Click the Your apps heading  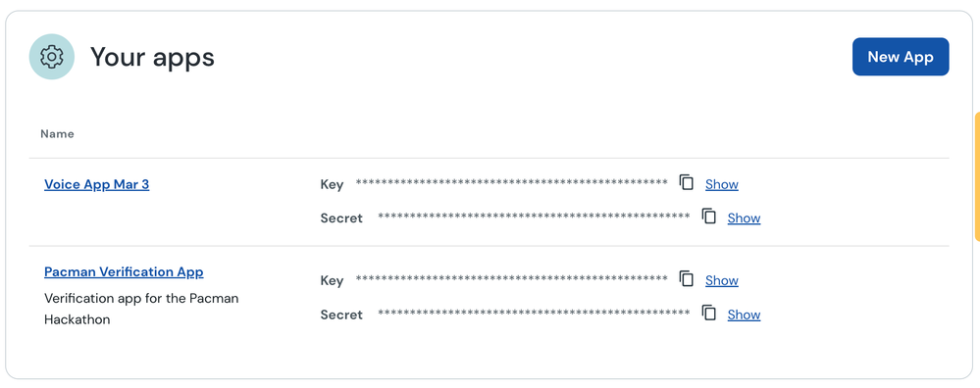(152, 57)
